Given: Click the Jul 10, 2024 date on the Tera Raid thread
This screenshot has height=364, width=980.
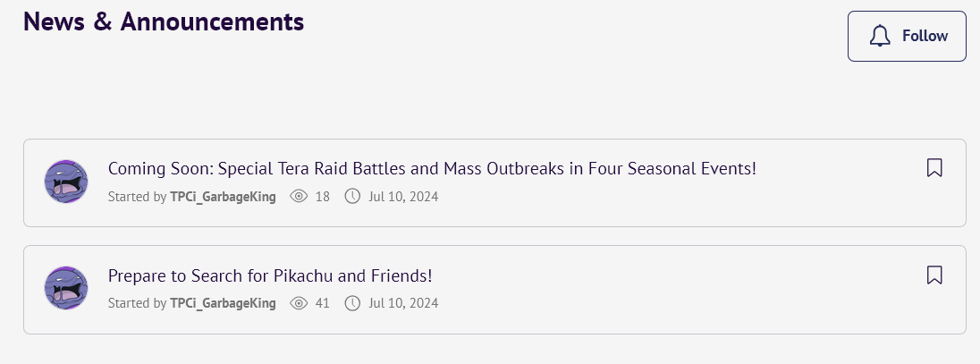Looking at the screenshot, I should click(x=403, y=196).
